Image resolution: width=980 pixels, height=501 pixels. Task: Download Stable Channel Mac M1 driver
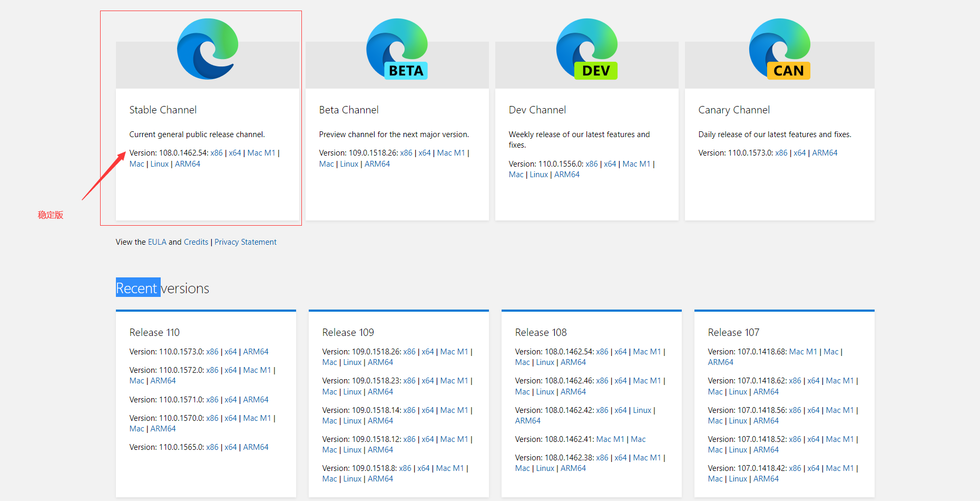pos(261,153)
